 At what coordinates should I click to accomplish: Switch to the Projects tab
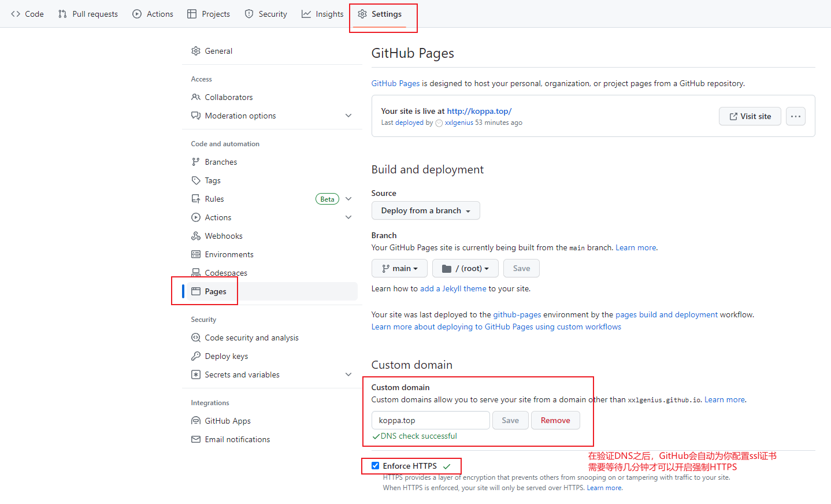(209, 14)
